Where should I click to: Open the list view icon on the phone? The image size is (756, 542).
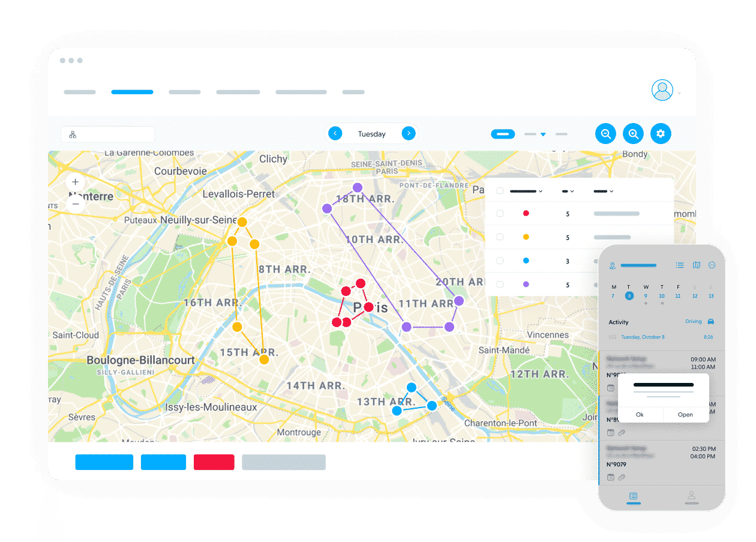(x=680, y=265)
